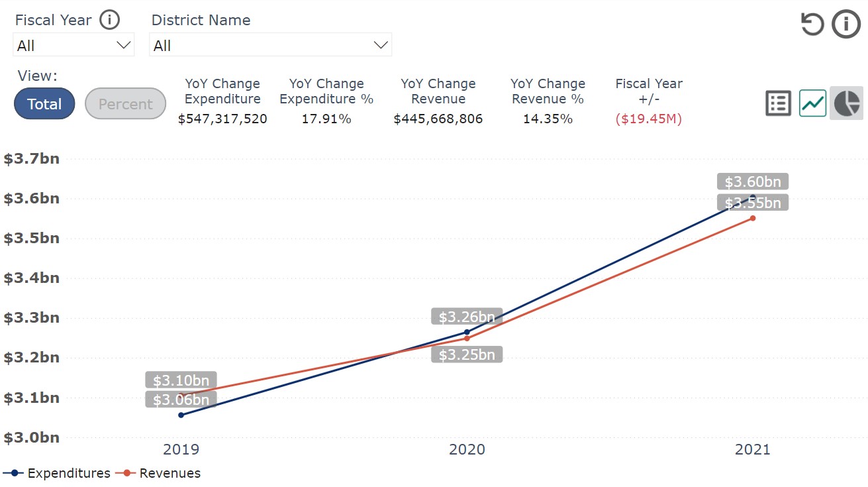Click the 2020 revenues data label $3.25bn
Viewport: 868px width, 487px height.
point(467,354)
